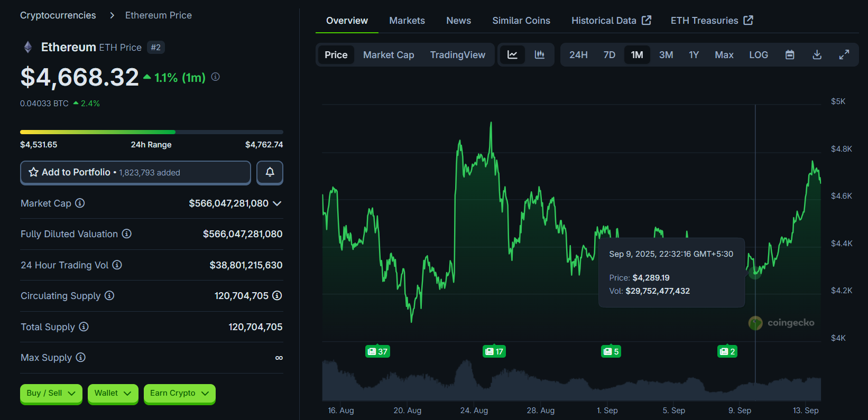Viewport: 868px width, 420px height.
Task: Expand the Market Cap value chevron
Action: click(277, 203)
